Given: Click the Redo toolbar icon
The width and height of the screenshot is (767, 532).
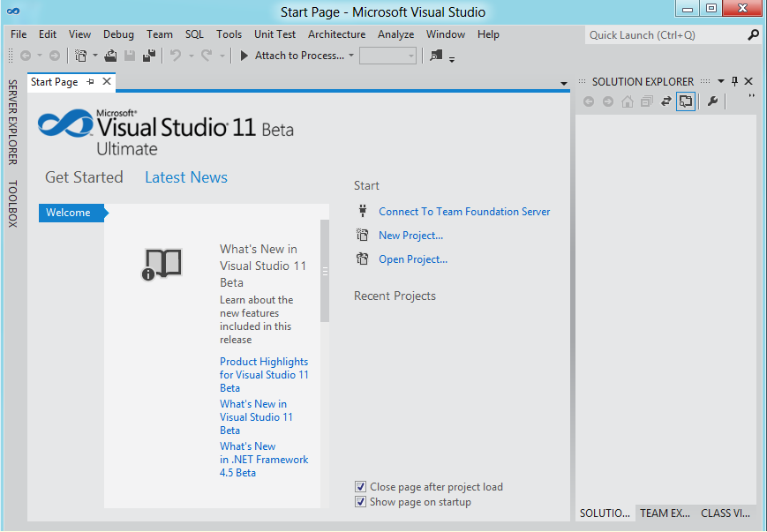Looking at the screenshot, I should [207, 56].
